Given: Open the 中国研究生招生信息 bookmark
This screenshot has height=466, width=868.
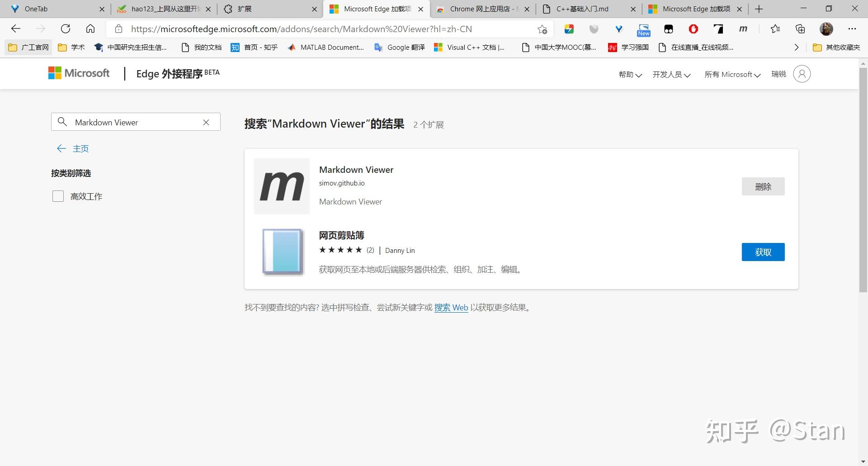Looking at the screenshot, I should click(130, 48).
